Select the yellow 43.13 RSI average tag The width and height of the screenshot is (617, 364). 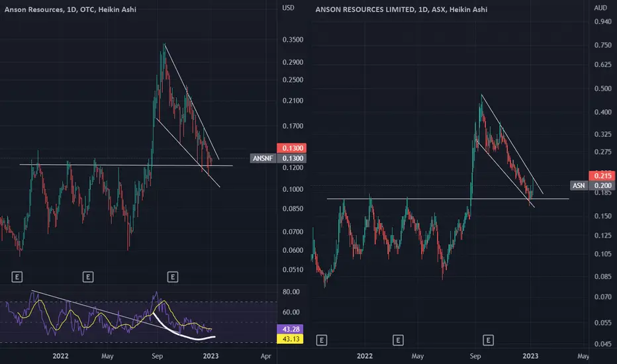[x=291, y=339]
